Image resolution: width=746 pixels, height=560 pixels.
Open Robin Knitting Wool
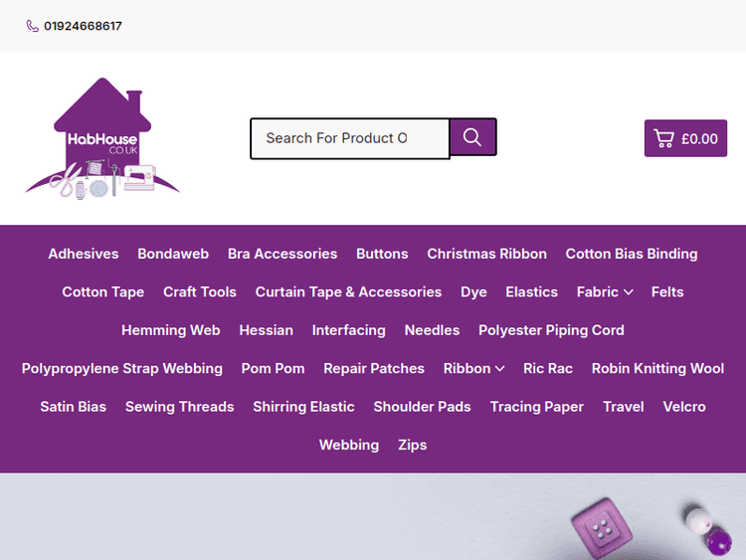coord(658,368)
